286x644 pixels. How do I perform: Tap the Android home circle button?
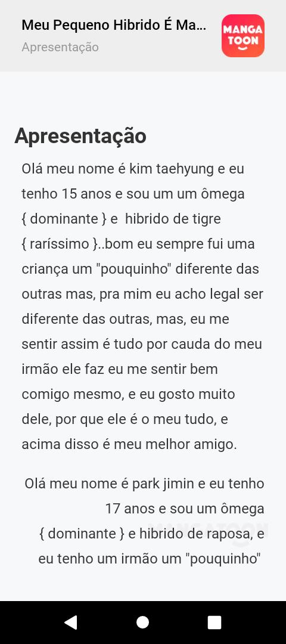coord(143,622)
